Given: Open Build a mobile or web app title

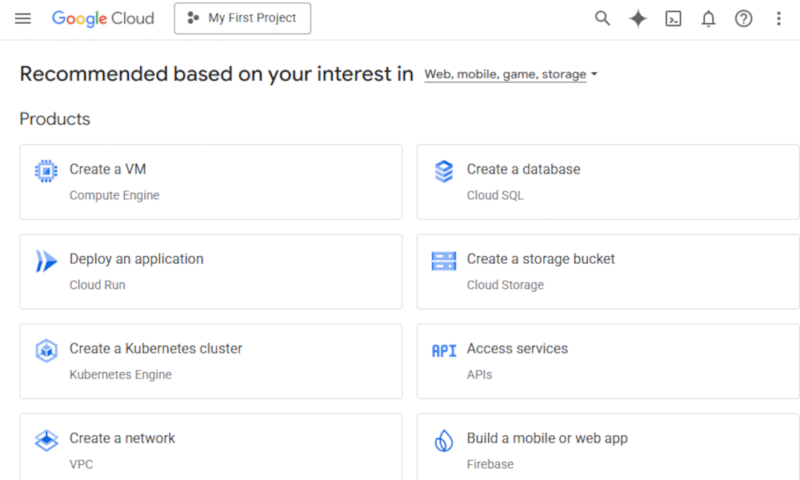Looking at the screenshot, I should [547, 439].
